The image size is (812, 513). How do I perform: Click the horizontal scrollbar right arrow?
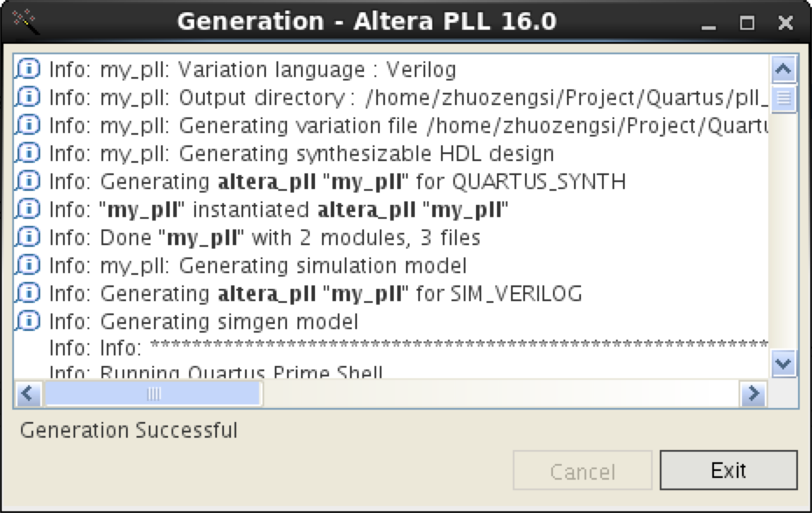pos(753,394)
